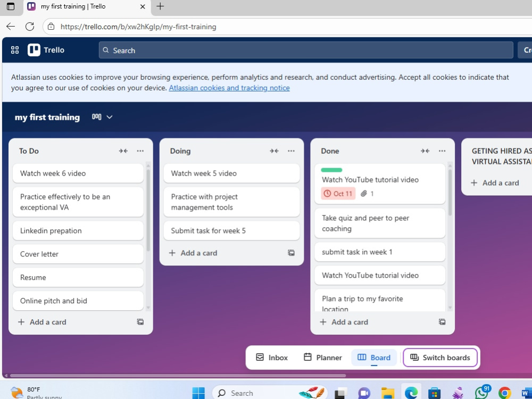Select the Board tab
This screenshot has width=532, height=399.
[x=374, y=358]
